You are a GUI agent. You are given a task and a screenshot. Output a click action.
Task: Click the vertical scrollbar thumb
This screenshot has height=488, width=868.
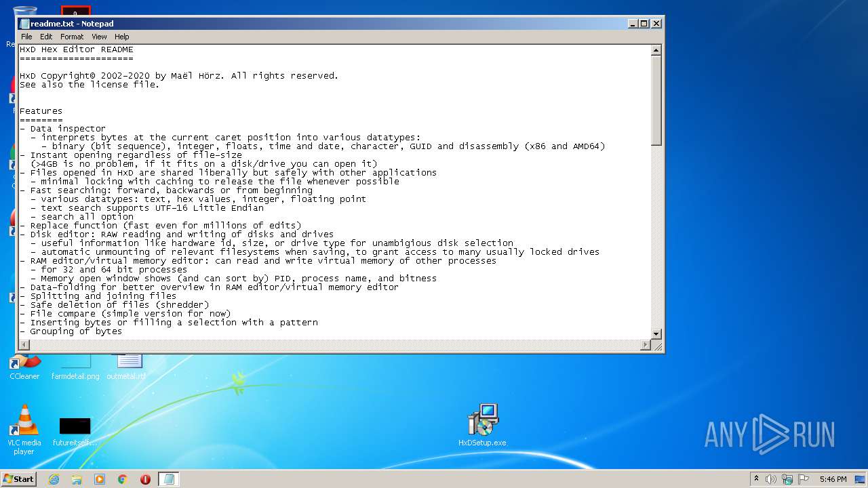pos(656,100)
